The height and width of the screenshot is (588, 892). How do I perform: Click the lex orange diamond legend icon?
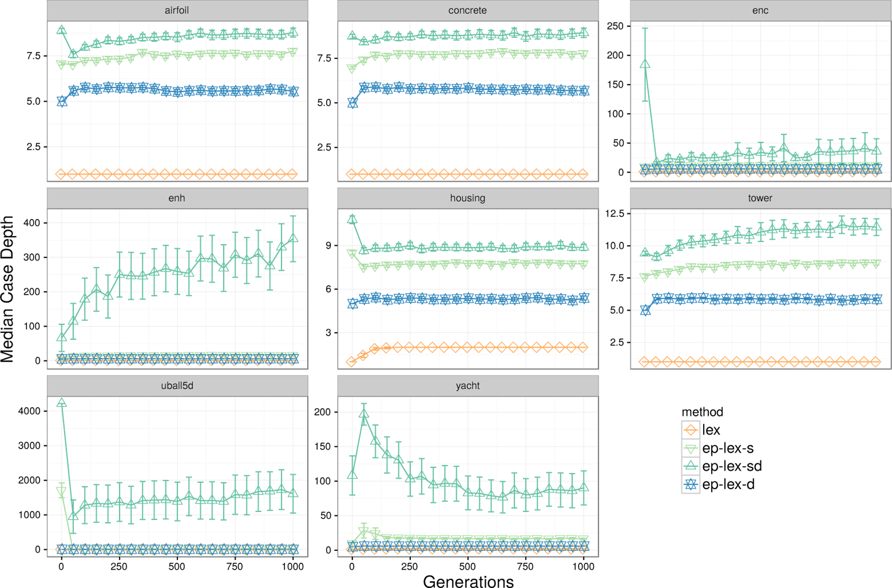click(690, 430)
